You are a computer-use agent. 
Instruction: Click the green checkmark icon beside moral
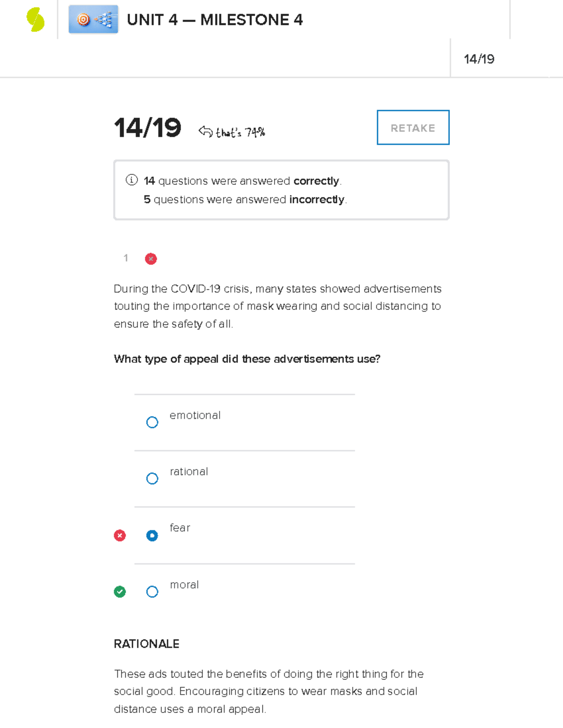coord(120,592)
